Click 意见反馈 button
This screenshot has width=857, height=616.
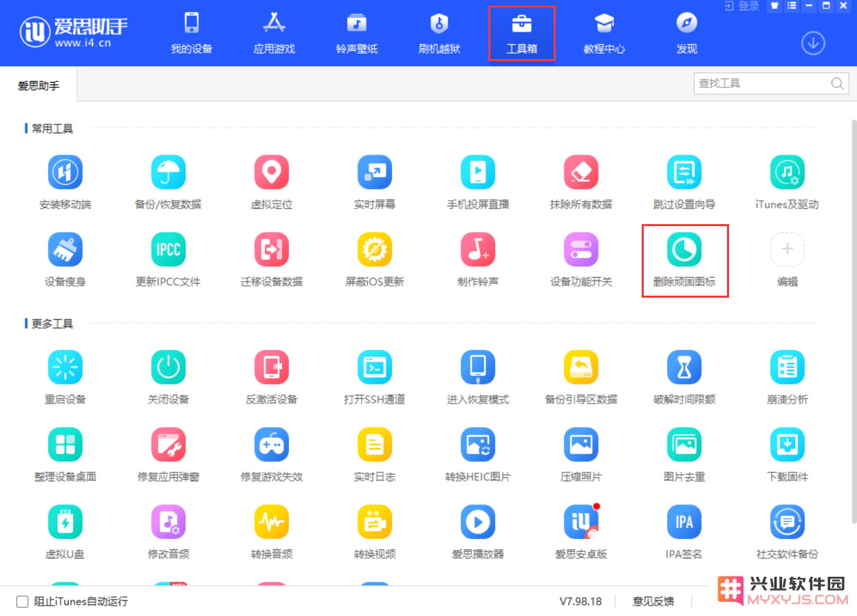pos(653,602)
